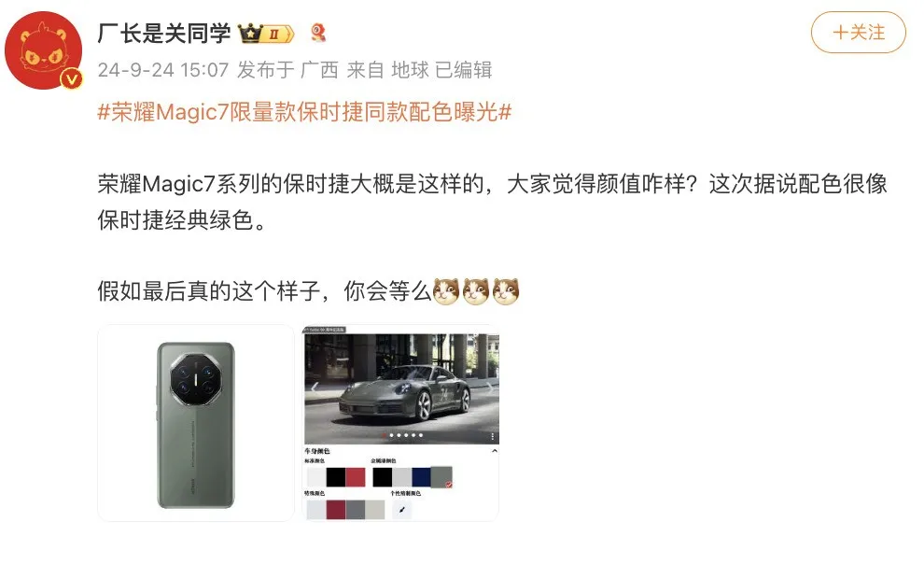Click the first cat emoji
This screenshot has height=564, width=924.
[x=446, y=291]
